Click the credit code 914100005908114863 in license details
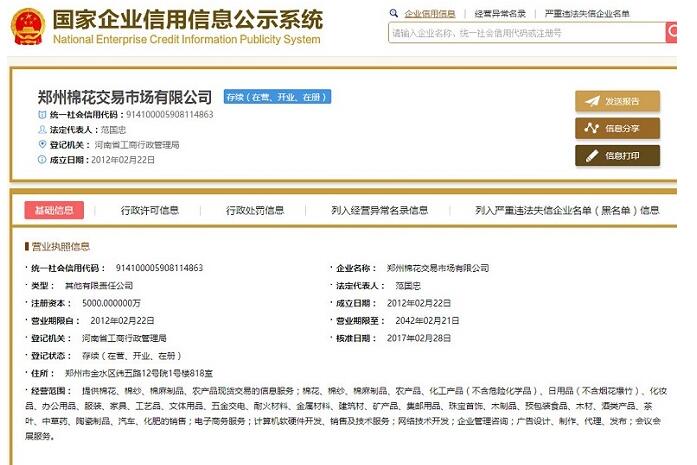 point(159,268)
